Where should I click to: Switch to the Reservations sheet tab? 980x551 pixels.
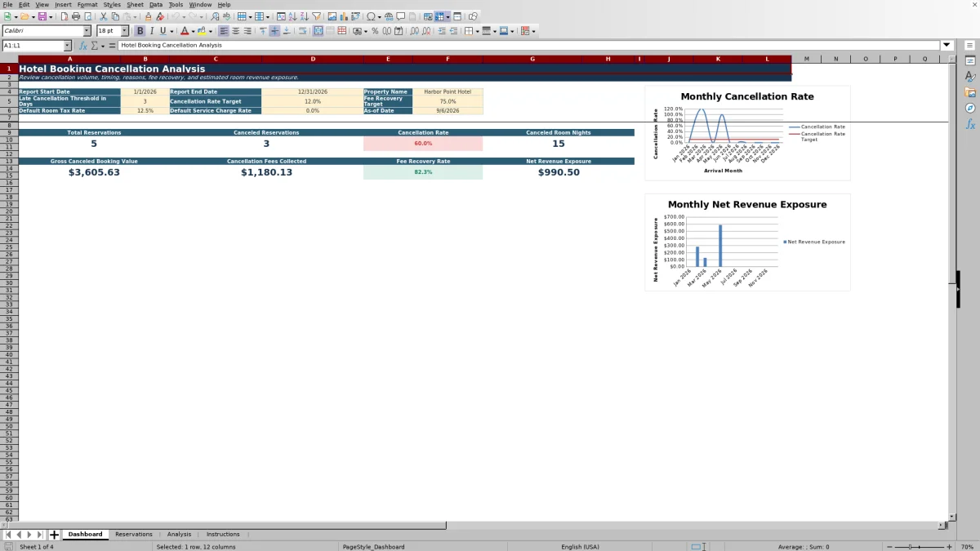point(133,534)
